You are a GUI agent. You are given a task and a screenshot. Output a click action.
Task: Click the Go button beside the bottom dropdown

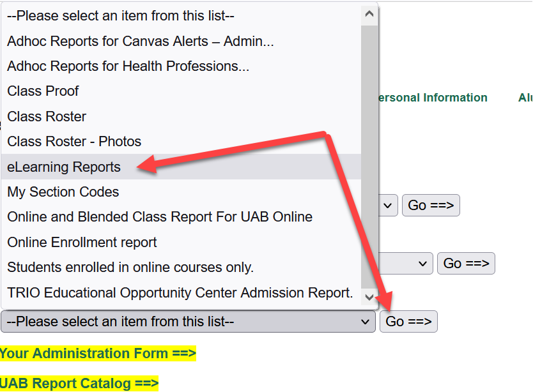tap(408, 321)
